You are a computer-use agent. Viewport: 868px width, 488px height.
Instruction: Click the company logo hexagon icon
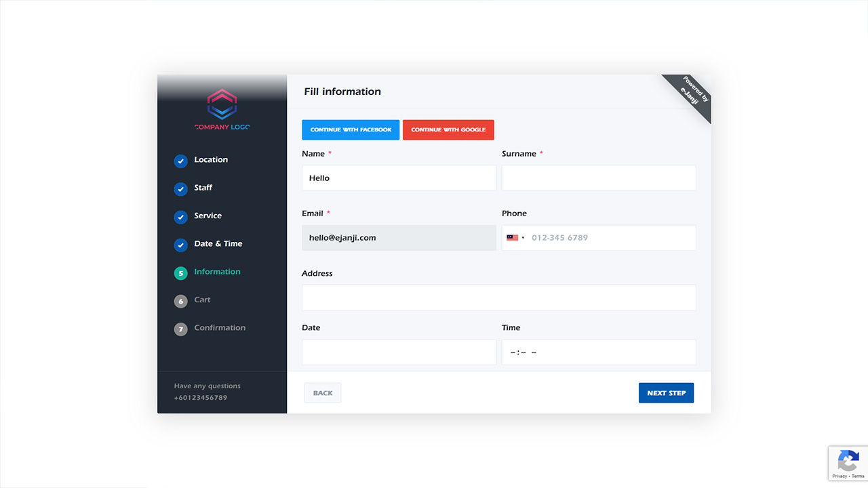(x=222, y=104)
